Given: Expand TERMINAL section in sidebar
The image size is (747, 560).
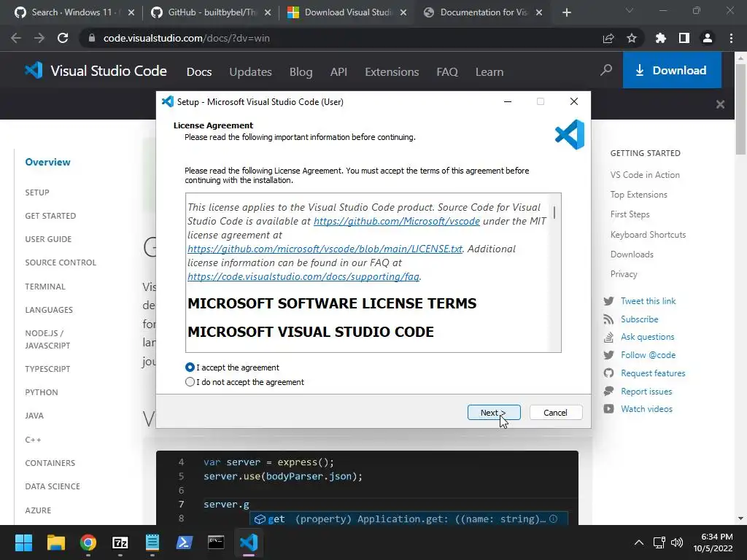Looking at the screenshot, I should coord(45,287).
